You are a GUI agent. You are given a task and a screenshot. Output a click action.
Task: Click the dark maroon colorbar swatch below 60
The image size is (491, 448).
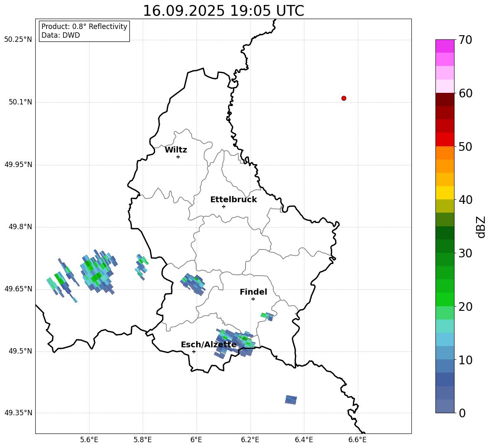(x=445, y=99)
